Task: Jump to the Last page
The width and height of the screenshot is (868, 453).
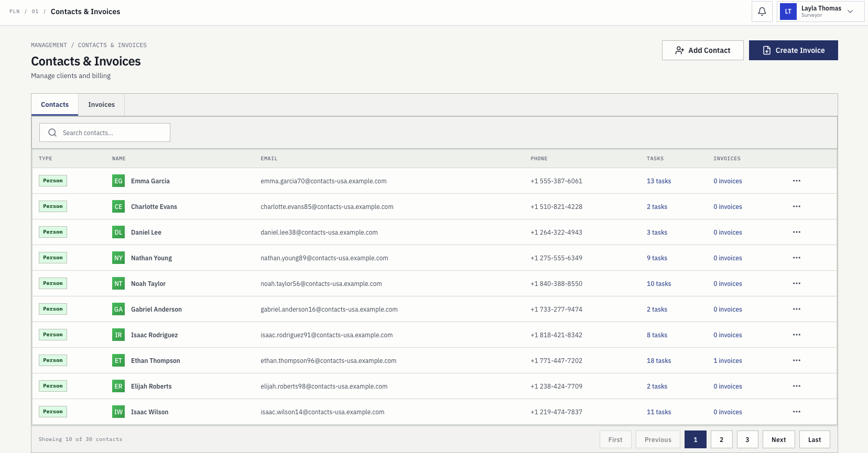Action: pos(815,439)
